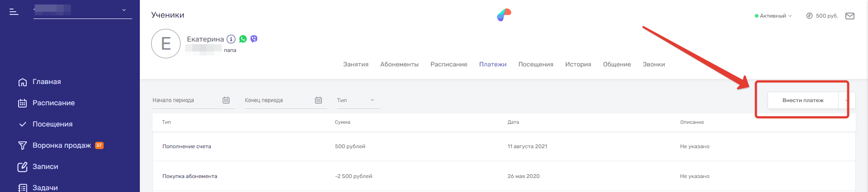Click the calendar icon in Начало периода
Viewport: 868px width, 192px height.
tap(226, 100)
